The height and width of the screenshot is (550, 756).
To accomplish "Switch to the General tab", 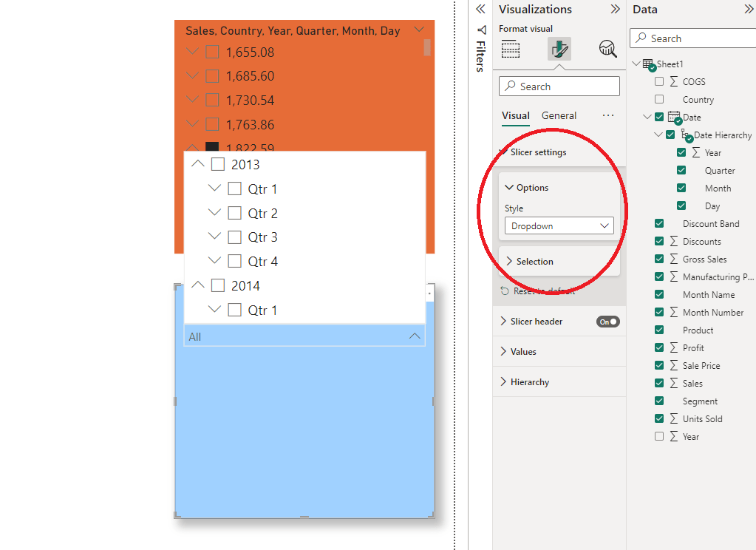I will tap(559, 115).
